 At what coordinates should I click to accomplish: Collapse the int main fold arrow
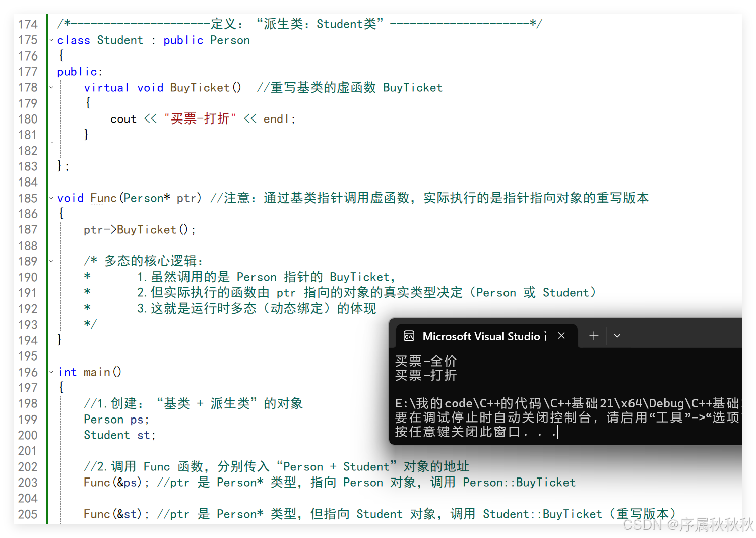click(x=51, y=372)
